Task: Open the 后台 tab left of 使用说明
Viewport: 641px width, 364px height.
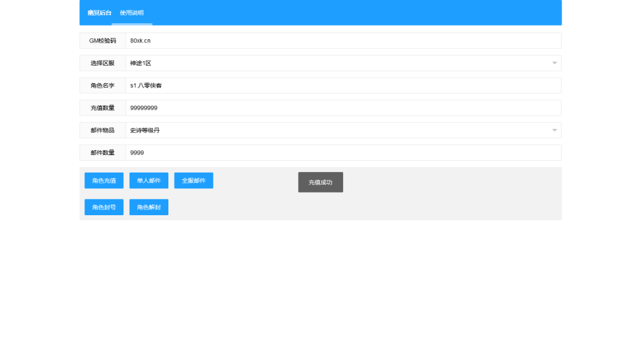Action: point(100,13)
